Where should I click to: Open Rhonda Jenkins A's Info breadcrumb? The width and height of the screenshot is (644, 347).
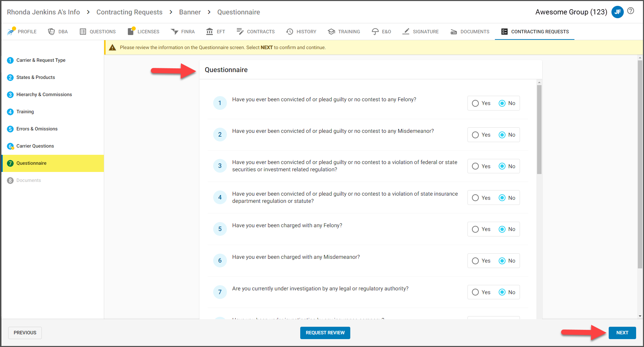coord(44,12)
